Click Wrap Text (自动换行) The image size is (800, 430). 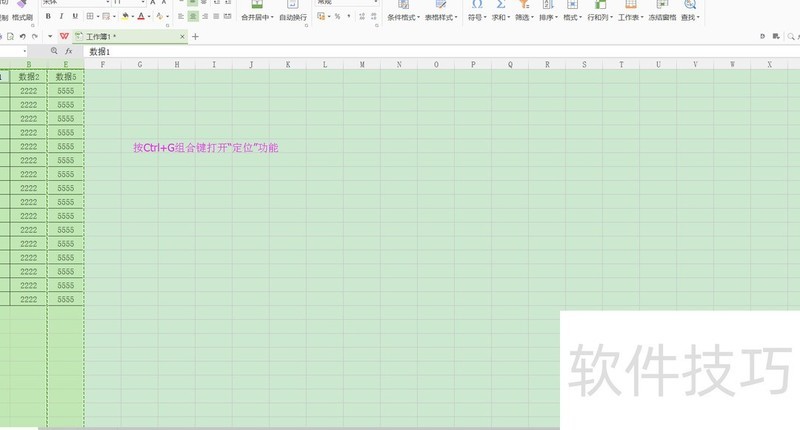(293, 11)
